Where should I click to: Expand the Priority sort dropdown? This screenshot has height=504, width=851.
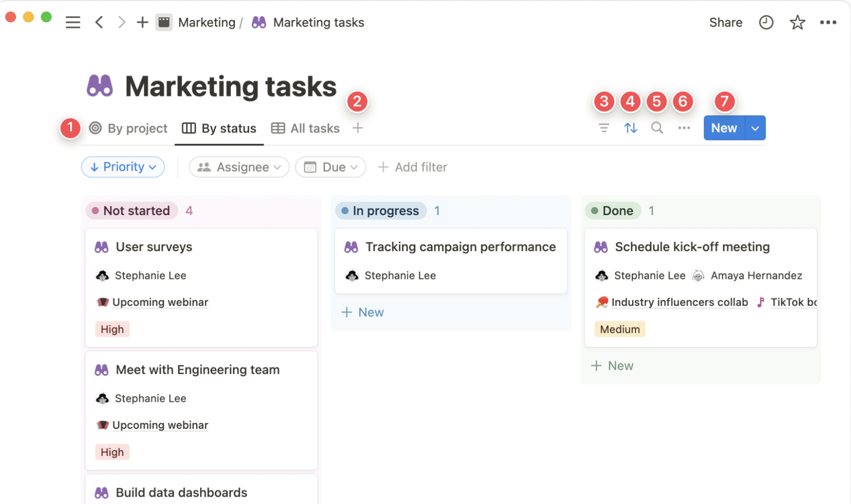point(122,167)
